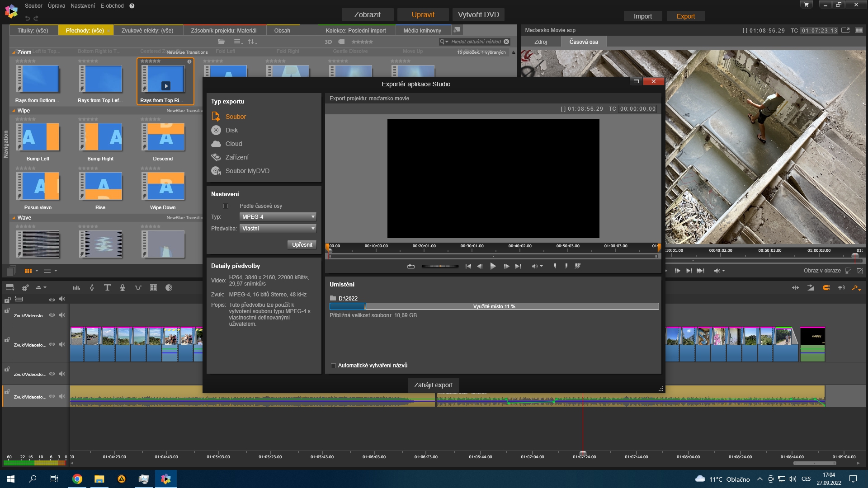Select Soubor MyDVD export option
This screenshot has height=488, width=868.
click(x=247, y=171)
